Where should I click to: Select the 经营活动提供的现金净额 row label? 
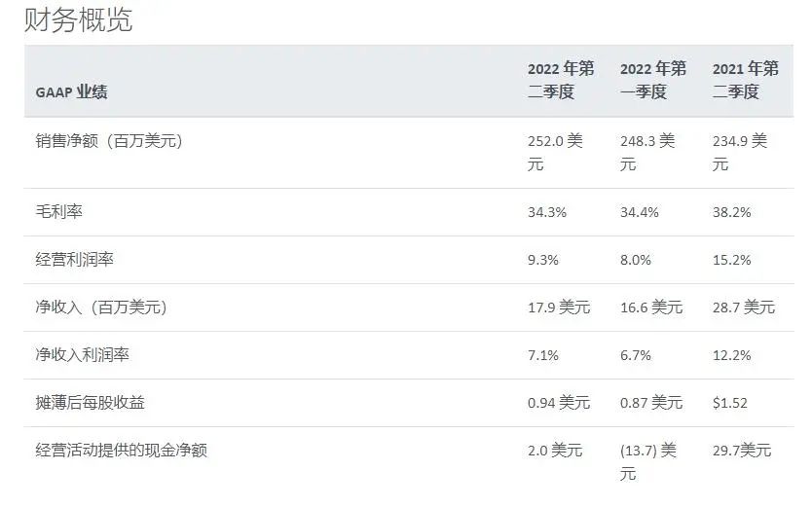click(x=121, y=451)
